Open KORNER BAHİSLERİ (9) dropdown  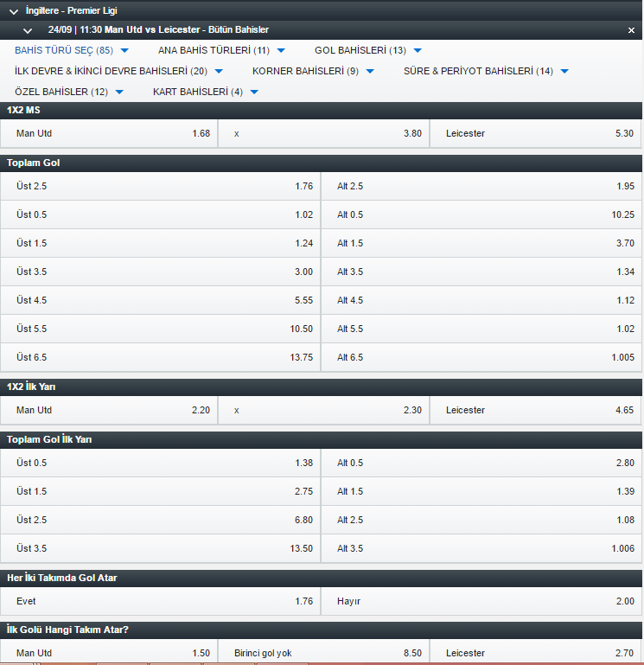pos(313,71)
